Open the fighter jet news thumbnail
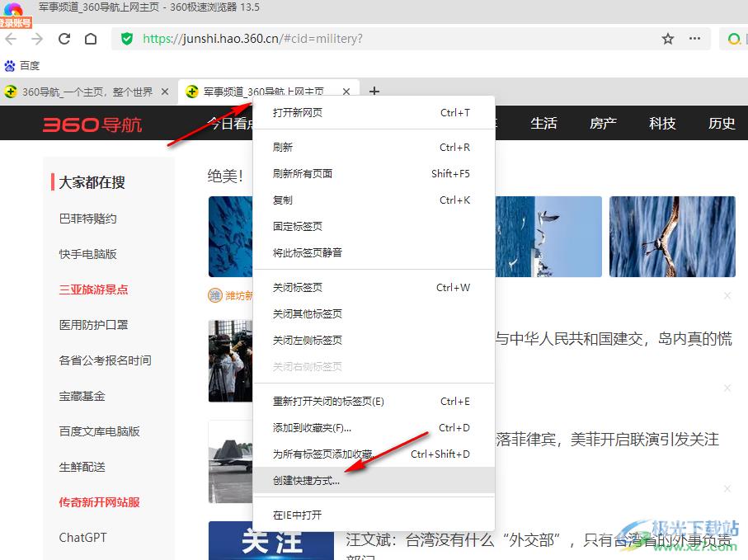Image resolution: width=748 pixels, height=560 pixels. (x=231, y=462)
